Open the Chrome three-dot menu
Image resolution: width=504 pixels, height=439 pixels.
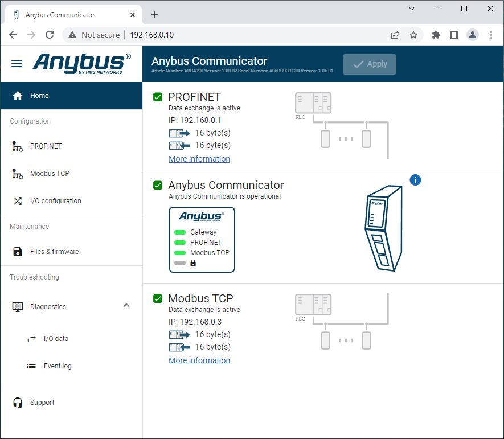pos(491,35)
